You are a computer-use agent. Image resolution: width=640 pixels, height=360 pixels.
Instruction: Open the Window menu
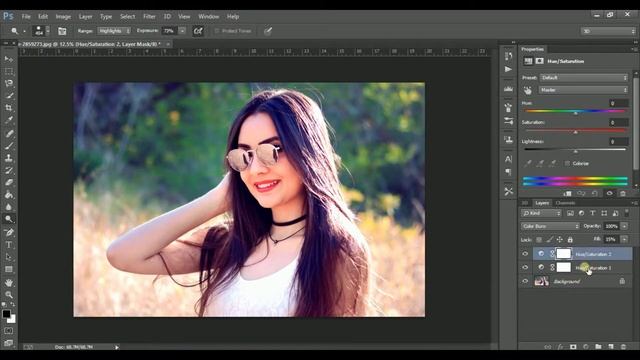[209, 17]
